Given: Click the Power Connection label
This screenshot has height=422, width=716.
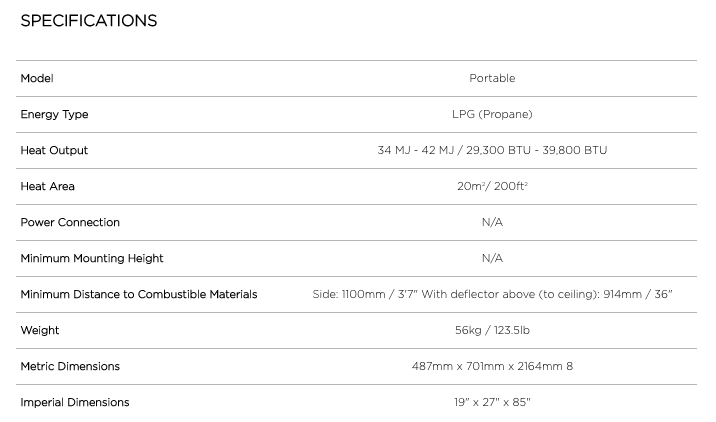Looking at the screenshot, I should 70,222.
